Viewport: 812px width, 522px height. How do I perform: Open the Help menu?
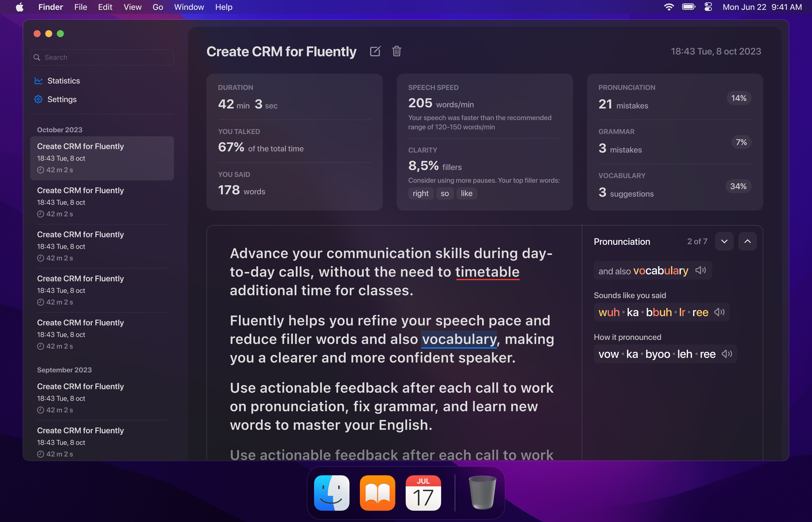pos(224,7)
